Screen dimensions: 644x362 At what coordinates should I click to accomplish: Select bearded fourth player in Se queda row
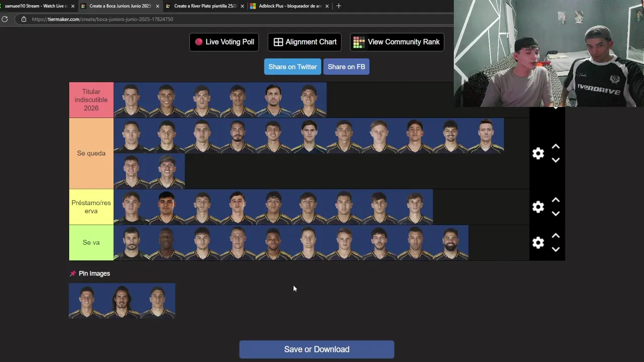[x=238, y=136]
